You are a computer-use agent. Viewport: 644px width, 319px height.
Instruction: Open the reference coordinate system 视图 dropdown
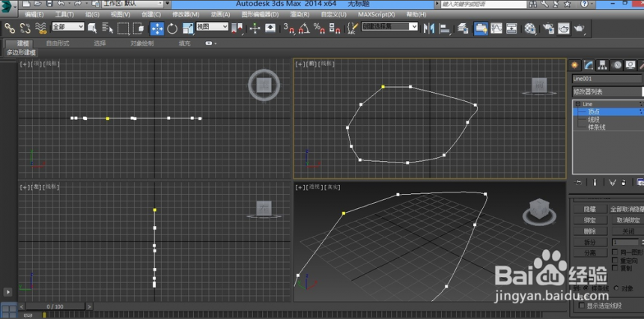(x=212, y=27)
